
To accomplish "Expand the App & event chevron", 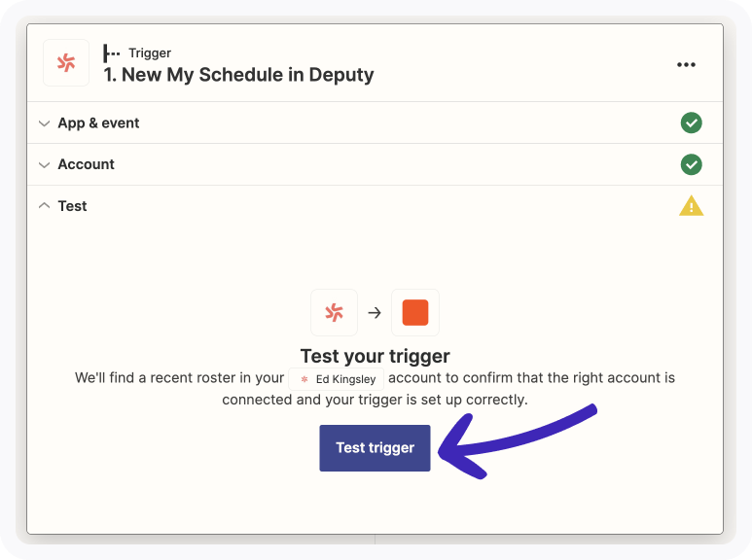I will (x=44, y=123).
